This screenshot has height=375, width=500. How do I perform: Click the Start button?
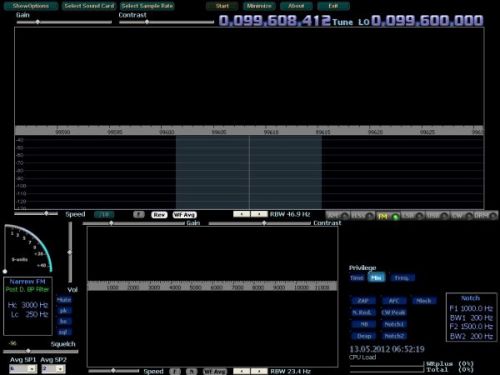point(222,6)
